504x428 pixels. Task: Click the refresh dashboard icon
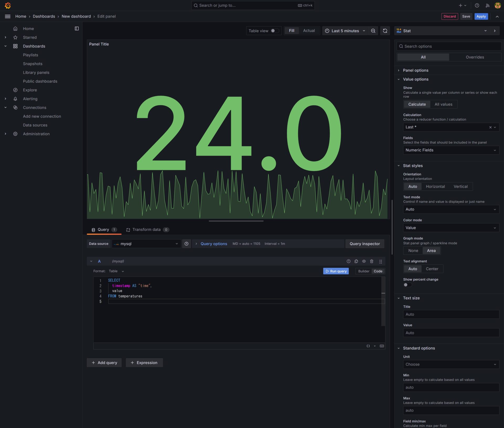(385, 31)
